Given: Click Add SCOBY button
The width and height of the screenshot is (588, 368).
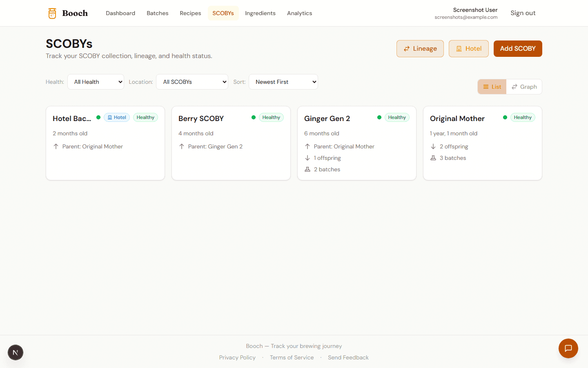Looking at the screenshot, I should pyautogui.click(x=518, y=49).
